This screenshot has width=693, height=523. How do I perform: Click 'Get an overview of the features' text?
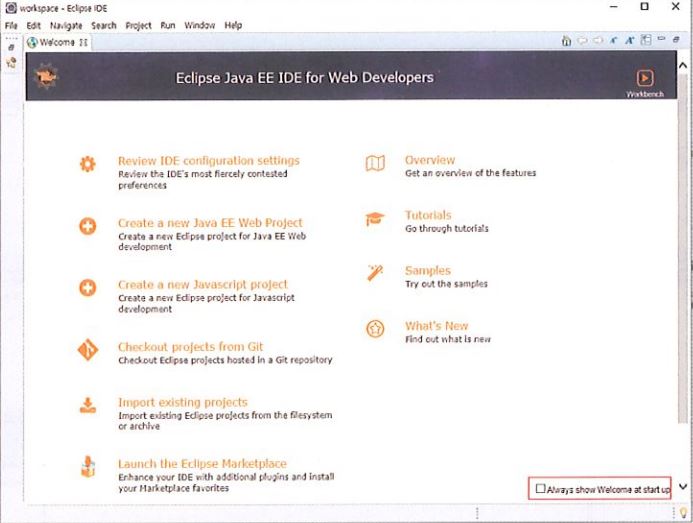click(470, 173)
